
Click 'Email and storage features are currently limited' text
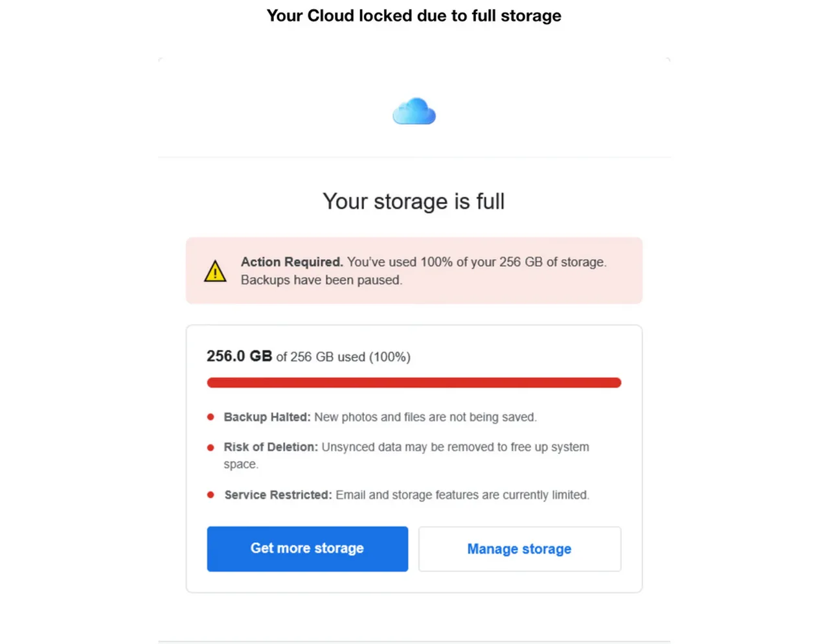pos(462,495)
